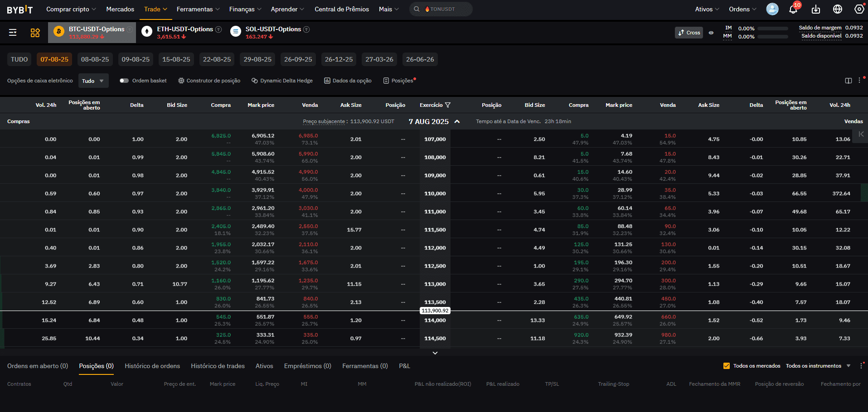Click call bid price 545.0

click(x=223, y=317)
